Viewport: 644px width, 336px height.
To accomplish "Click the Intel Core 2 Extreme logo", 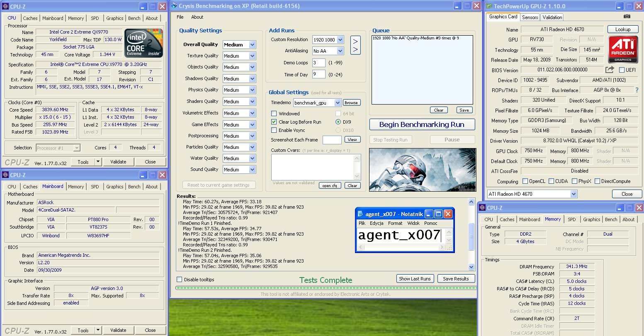I will click(144, 43).
